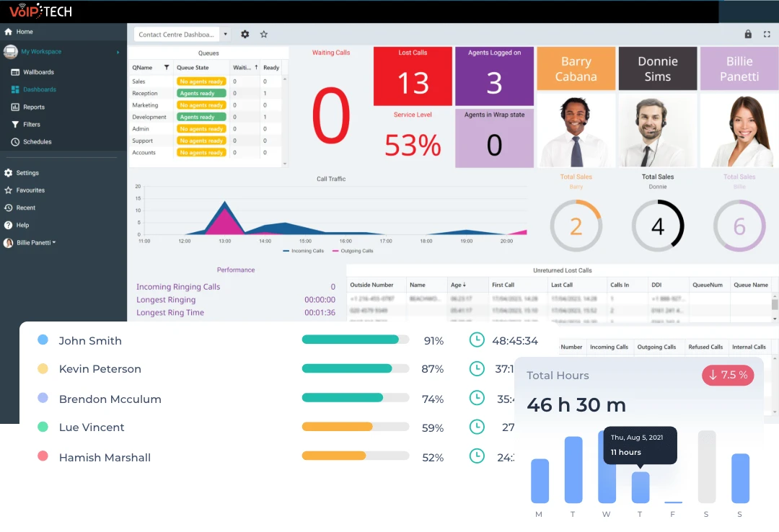Select the Dashboards grid icon

[x=15, y=89]
